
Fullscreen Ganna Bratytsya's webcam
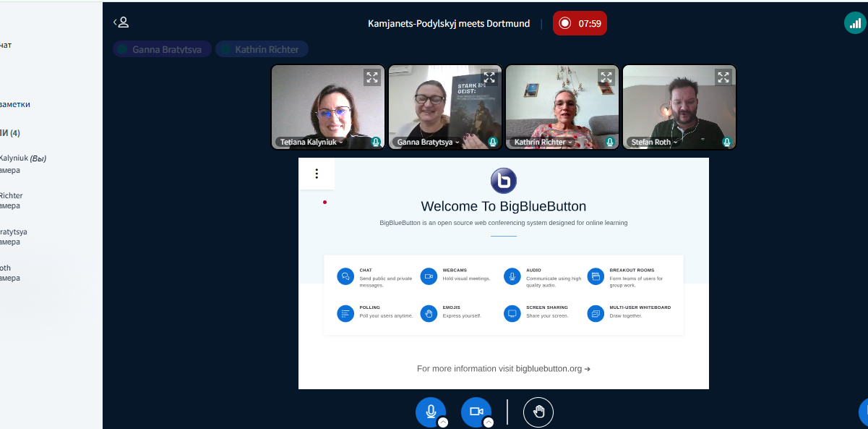coord(489,77)
